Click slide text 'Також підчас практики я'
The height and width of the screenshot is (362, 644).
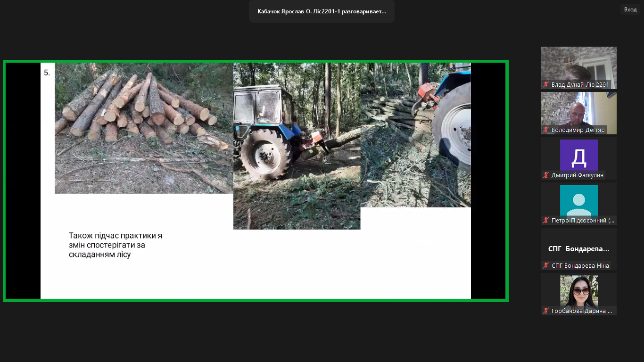[116, 236]
